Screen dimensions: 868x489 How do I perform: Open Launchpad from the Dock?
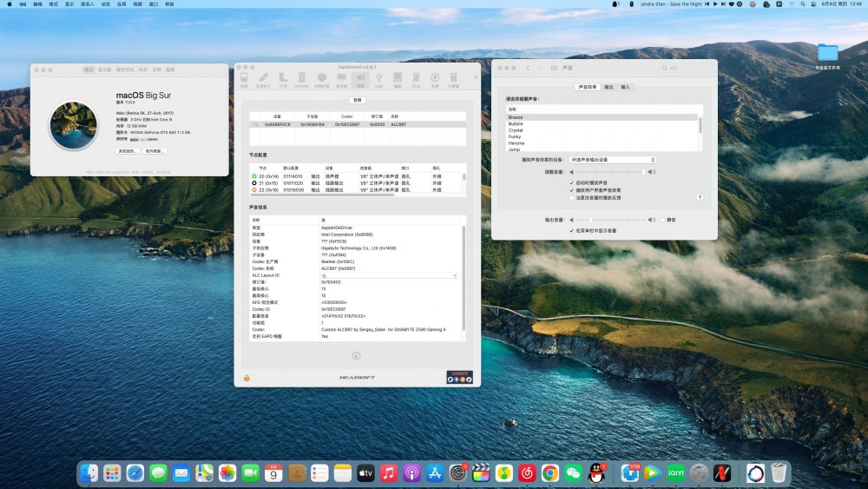click(x=112, y=473)
